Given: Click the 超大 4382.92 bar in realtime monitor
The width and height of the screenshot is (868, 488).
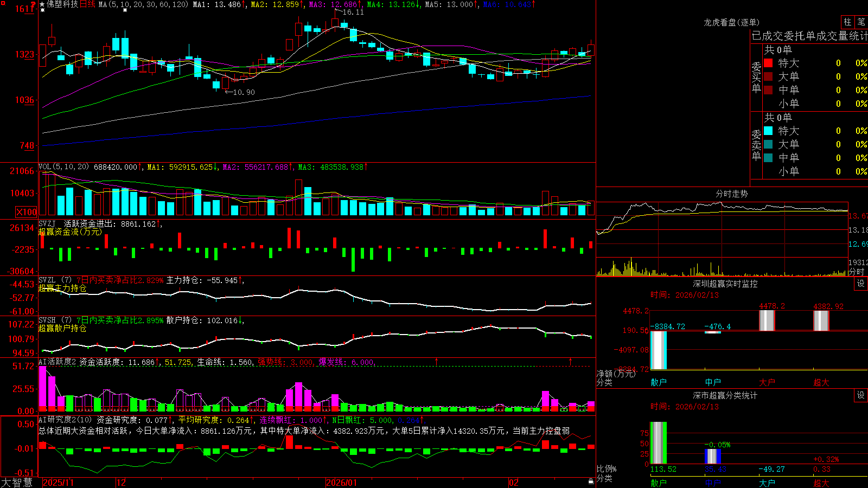Looking at the screenshot, I should tap(821, 320).
